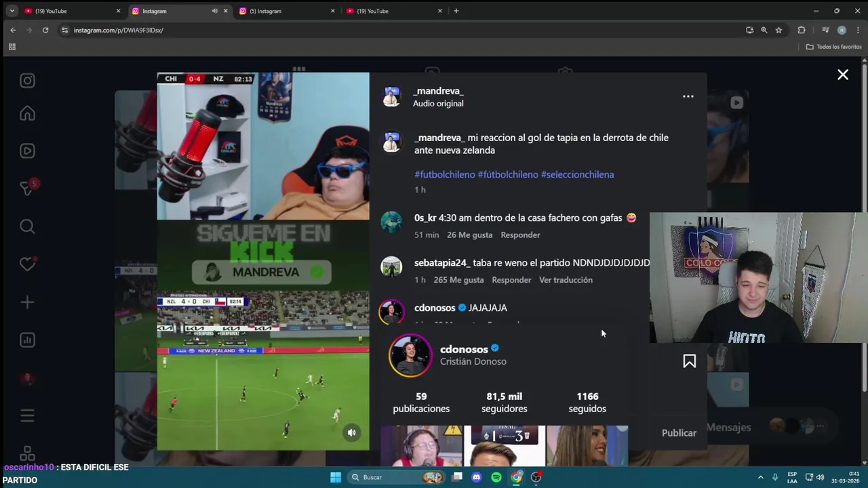Go back to previous page
This screenshot has width=868, height=488.
tap(13, 30)
